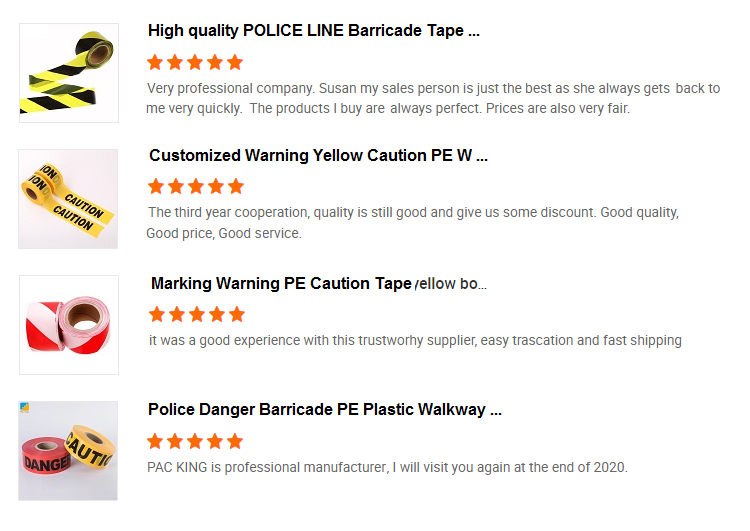Image resolution: width=750 pixels, height=531 pixels.
Task: Click the second star under Police Danger Barricade
Action: [x=175, y=441]
